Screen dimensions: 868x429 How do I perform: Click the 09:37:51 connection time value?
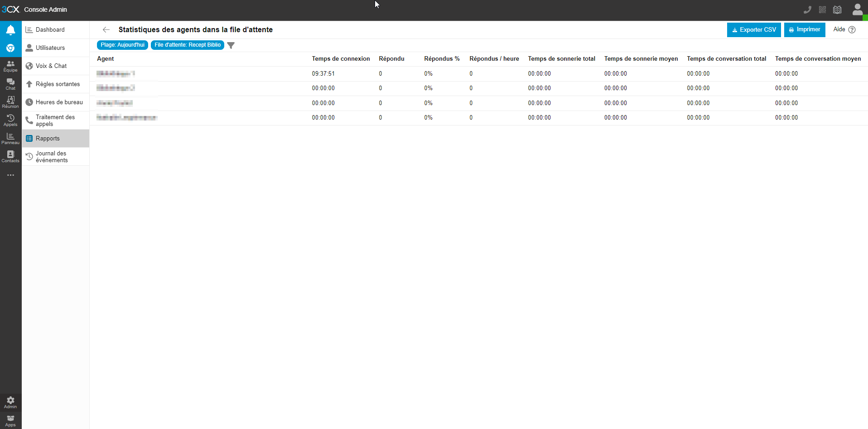coord(323,74)
